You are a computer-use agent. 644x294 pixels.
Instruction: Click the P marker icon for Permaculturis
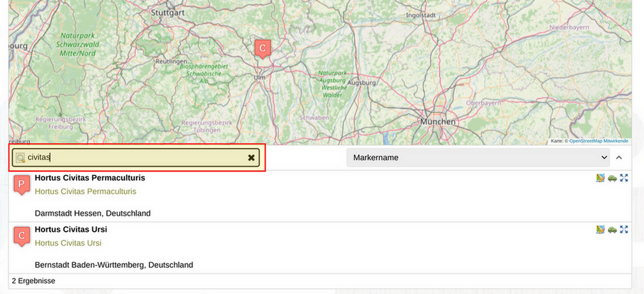pos(22,185)
